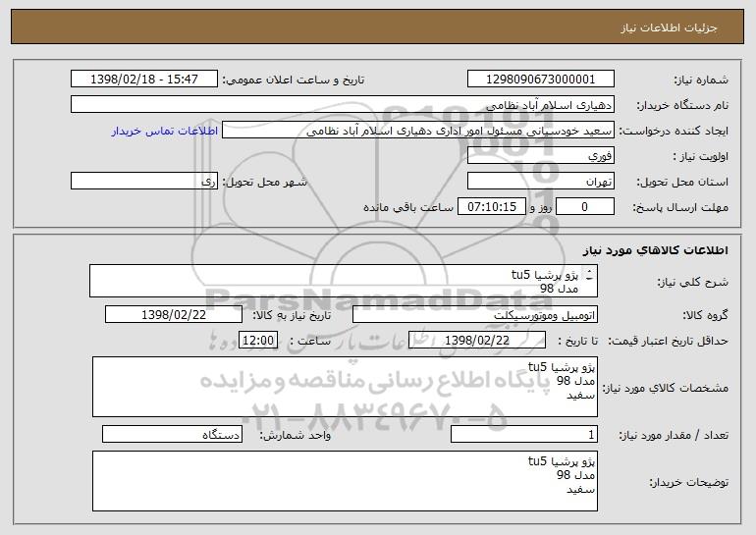Click the need date field تاریخ نیاز به کالا
Viewport: 756px width, 535px height.
pos(174,315)
